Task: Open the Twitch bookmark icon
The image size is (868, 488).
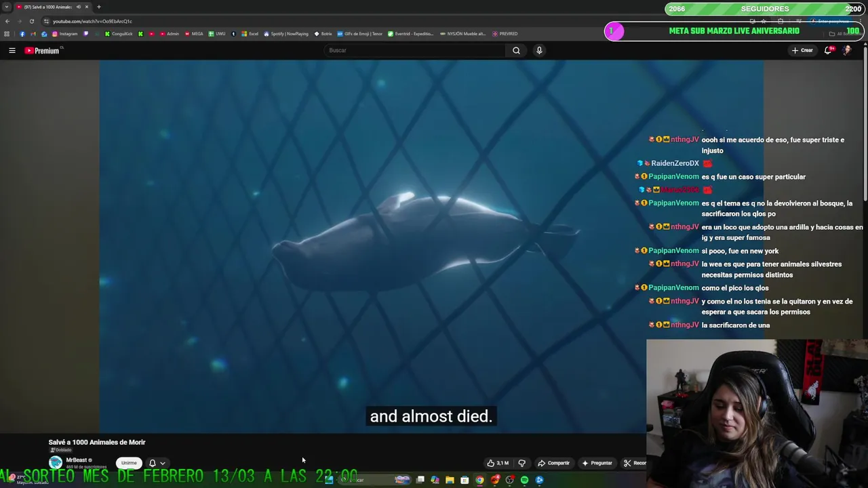Action: click(x=86, y=34)
